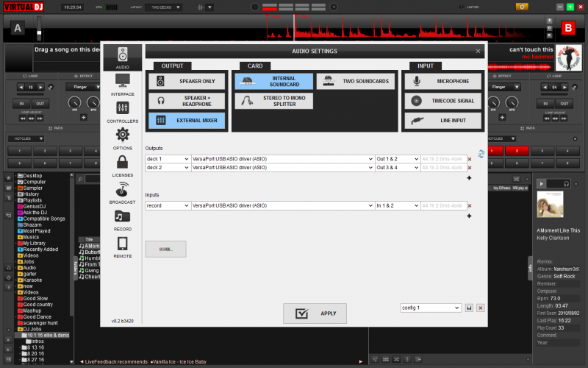Open deck 2 driver dropdown
Image resolution: width=588 pixels, height=368 pixels.
point(283,168)
